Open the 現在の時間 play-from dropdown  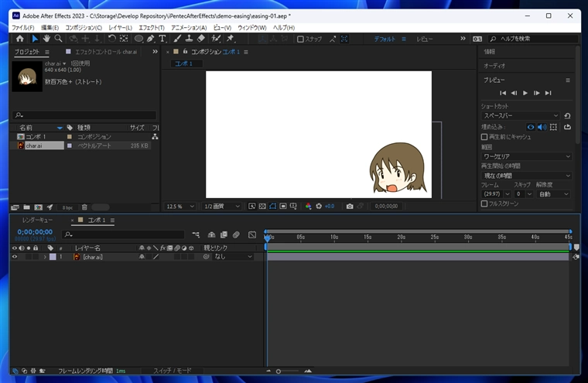pyautogui.click(x=526, y=176)
